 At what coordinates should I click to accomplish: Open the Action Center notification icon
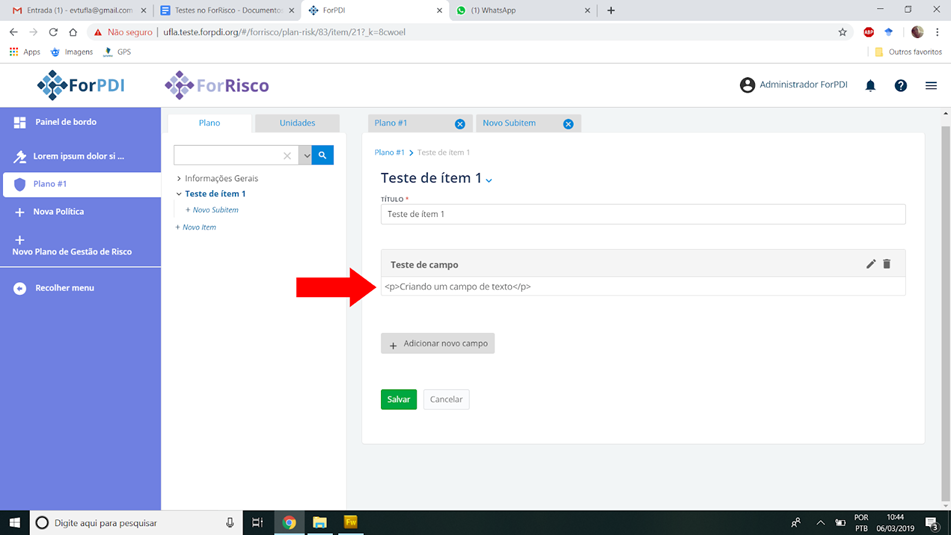pyautogui.click(x=933, y=522)
